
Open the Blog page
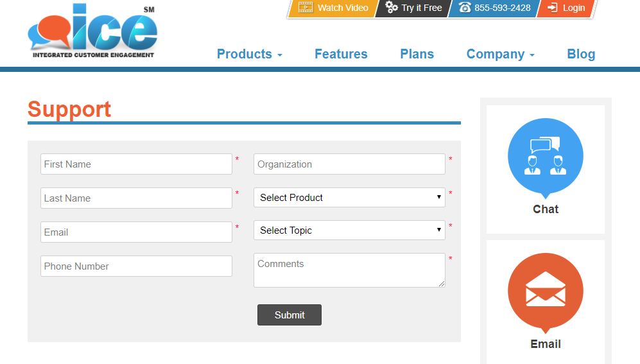[581, 55]
